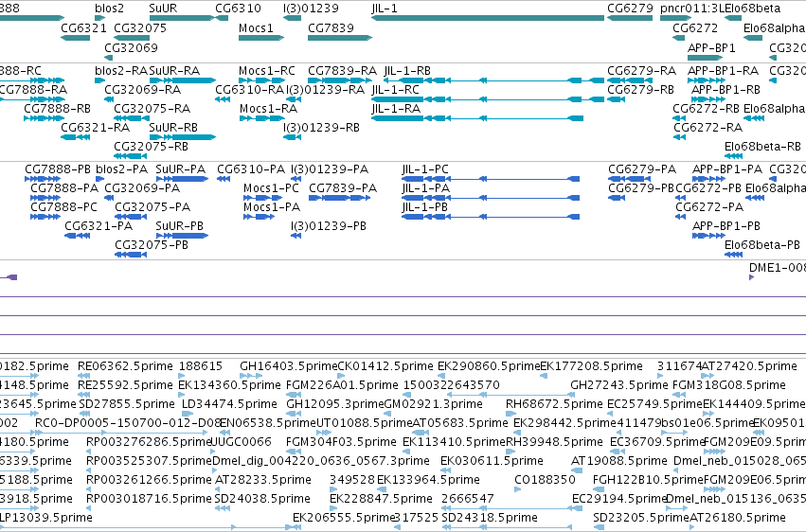Select the JIL-1 gene bar
This screenshot has height=532, width=806.
click(x=488, y=19)
